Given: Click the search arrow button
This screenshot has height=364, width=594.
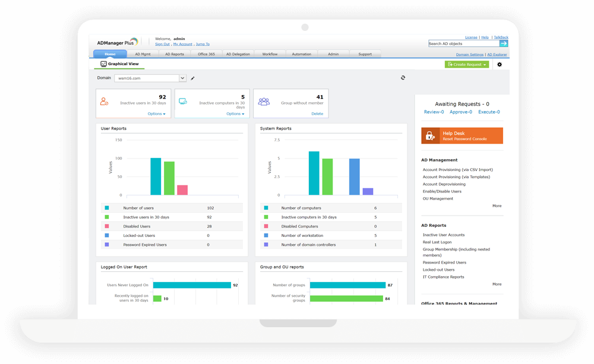Looking at the screenshot, I should coord(504,43).
